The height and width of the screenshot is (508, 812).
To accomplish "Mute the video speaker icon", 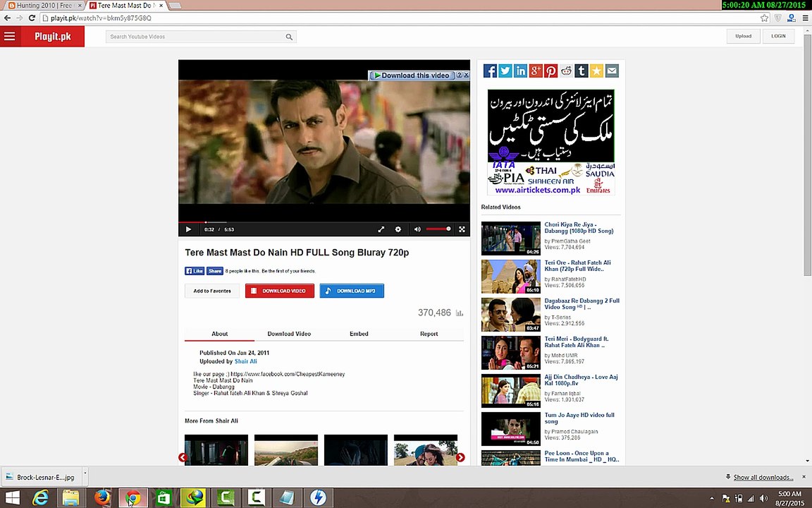I will click(417, 229).
